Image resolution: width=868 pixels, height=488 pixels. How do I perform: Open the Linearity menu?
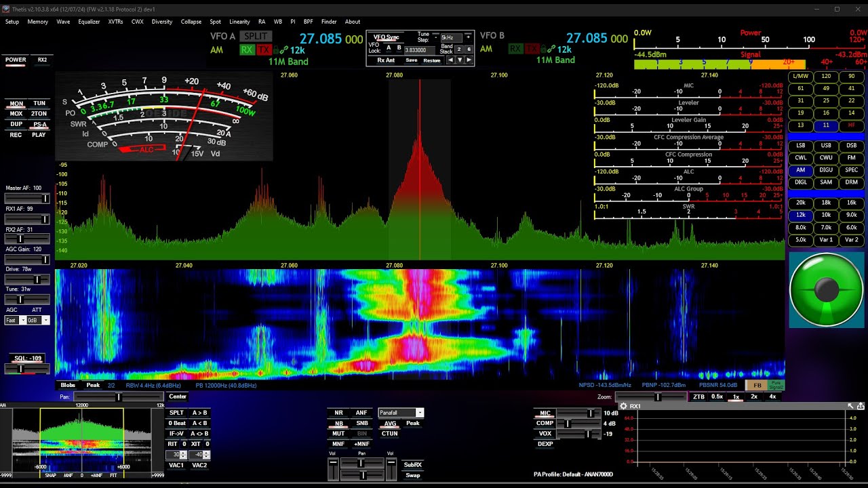[x=239, y=22]
